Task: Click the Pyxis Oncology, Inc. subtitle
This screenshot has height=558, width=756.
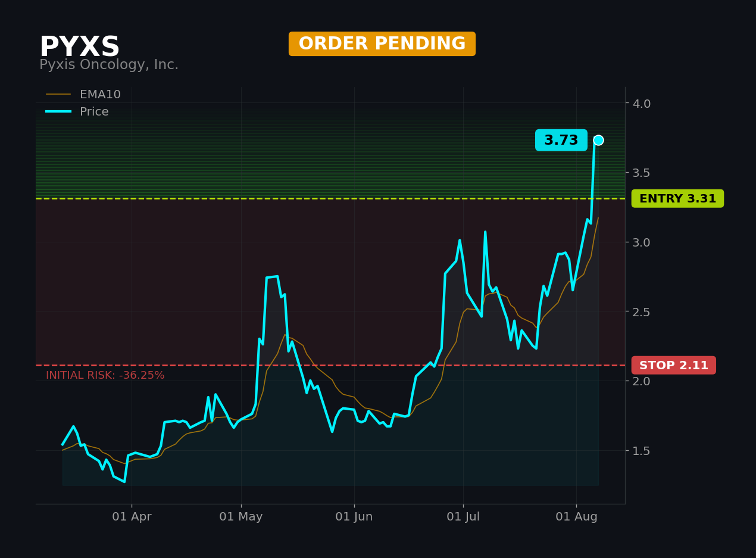Action: click(x=109, y=65)
